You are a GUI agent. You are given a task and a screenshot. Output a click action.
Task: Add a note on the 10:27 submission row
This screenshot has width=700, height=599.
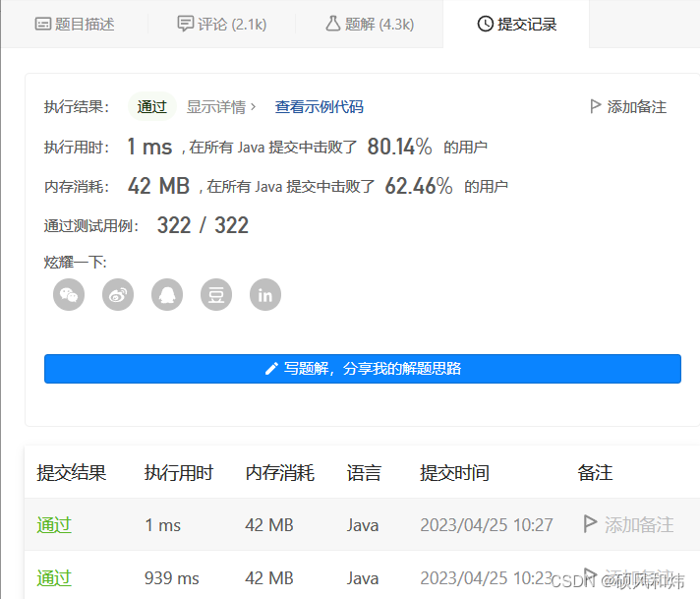pos(628,525)
